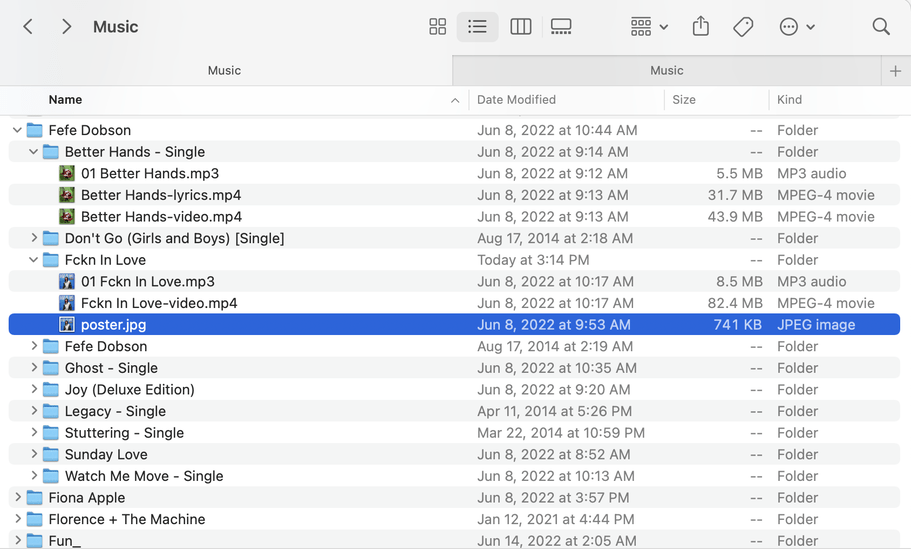The height and width of the screenshot is (549, 911).
Task: Expand the Fun_ folder
Action: pos(17,540)
